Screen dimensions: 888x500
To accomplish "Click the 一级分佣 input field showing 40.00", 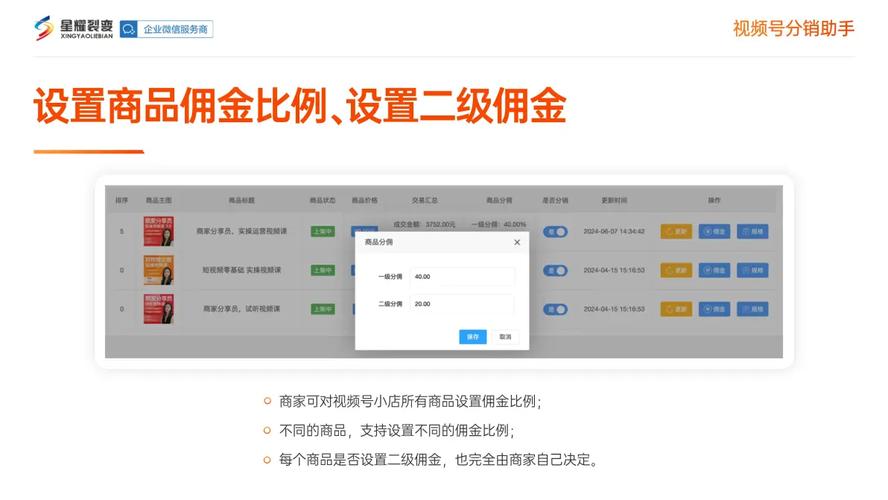I will coord(462,277).
